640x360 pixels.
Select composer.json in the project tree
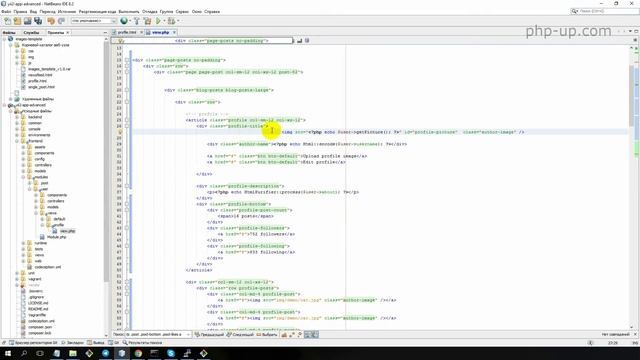coord(40,327)
